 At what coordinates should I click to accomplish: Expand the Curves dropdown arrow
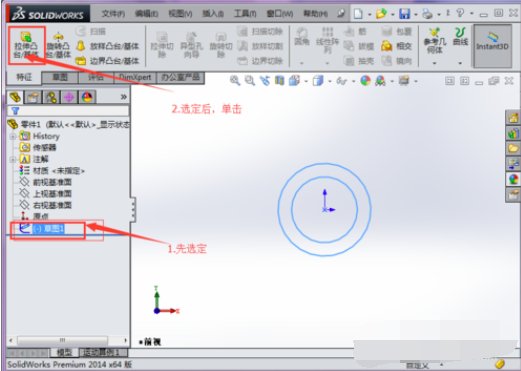(460, 63)
